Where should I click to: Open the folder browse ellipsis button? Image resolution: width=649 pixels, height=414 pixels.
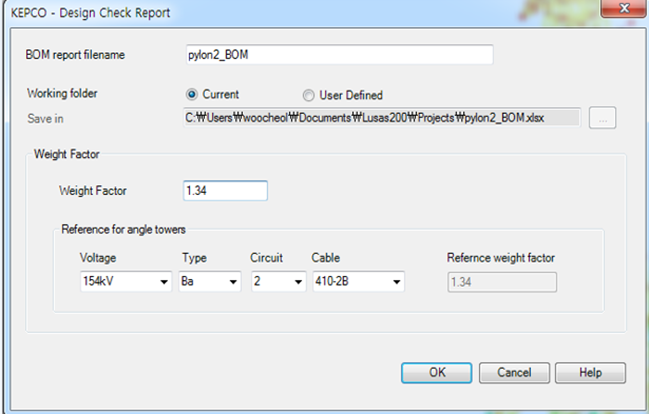tap(603, 117)
